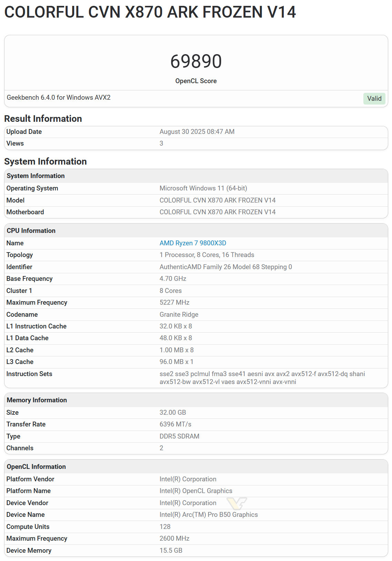This screenshot has width=392, height=561.
Task: Click the Platform Vendor value Intel(R) Corporation
Action: 188,479
